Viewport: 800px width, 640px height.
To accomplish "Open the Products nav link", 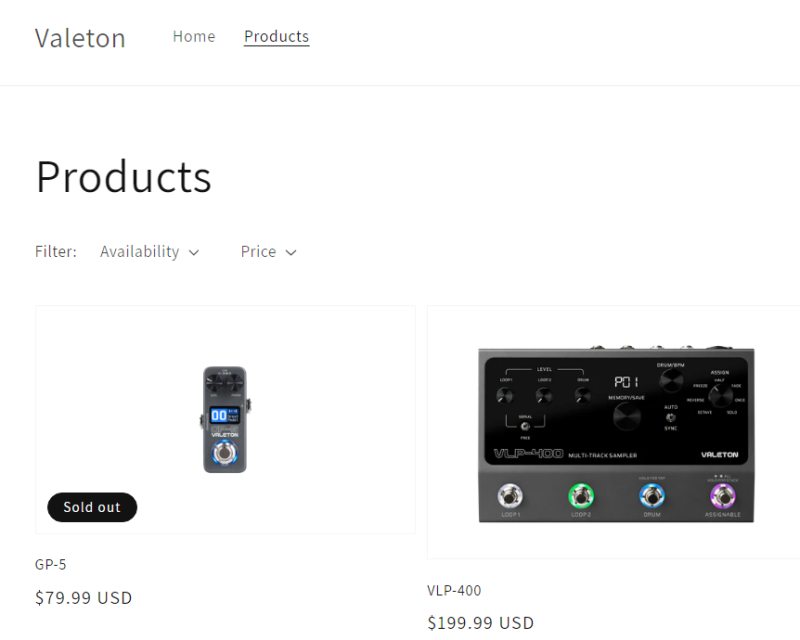I will click(x=277, y=37).
